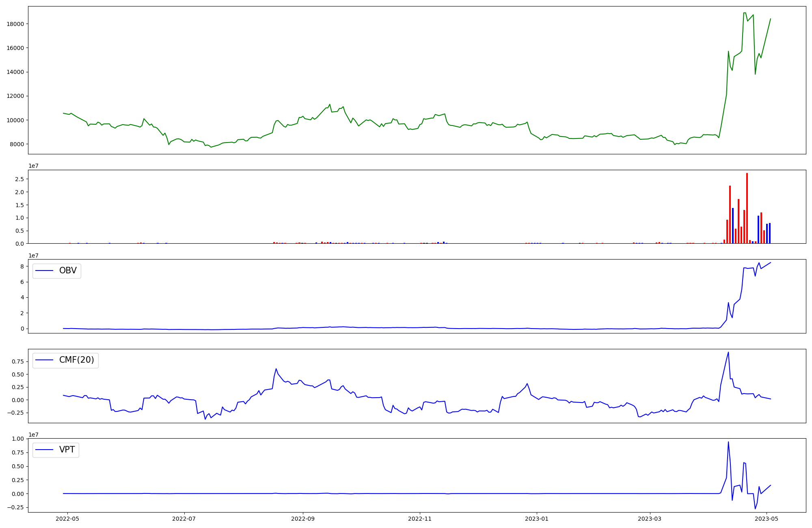Click the 8000 price axis label
This screenshot has width=812, height=528.
click(x=17, y=144)
